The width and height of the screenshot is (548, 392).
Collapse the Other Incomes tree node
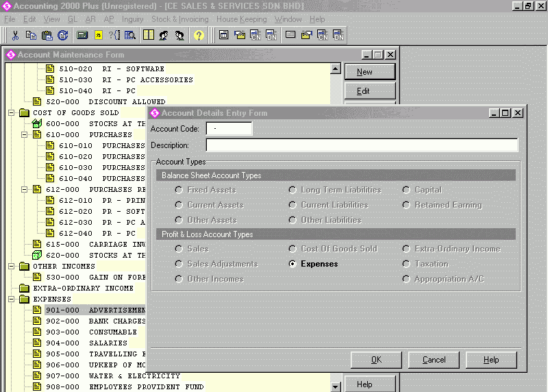(12, 266)
